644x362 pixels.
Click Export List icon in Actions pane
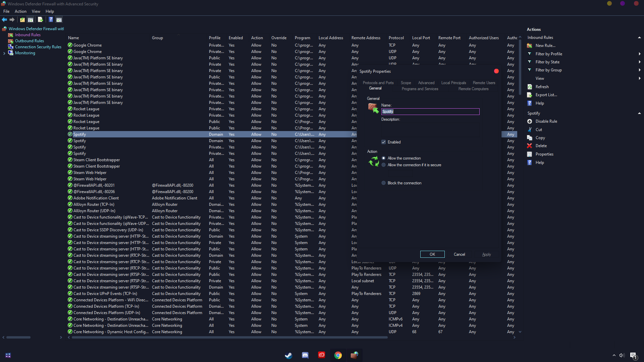(530, 95)
